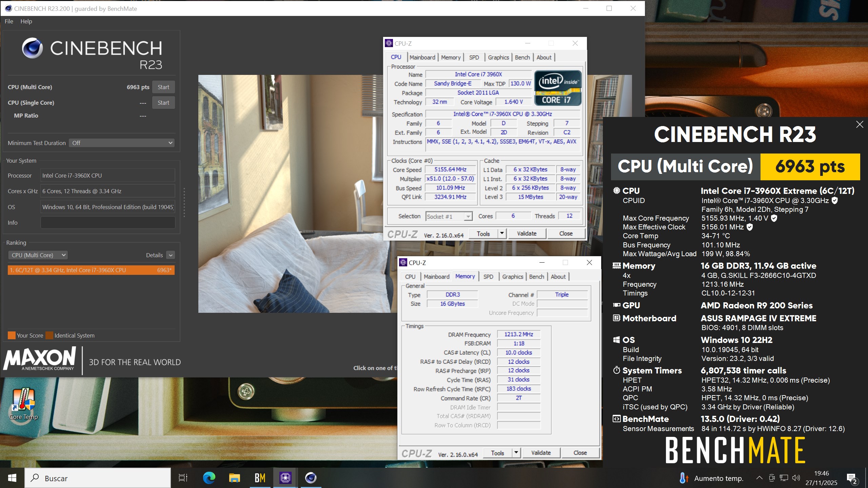Open the CPU-Z taskbar icon
Screen dimensions: 868x488
(285, 478)
